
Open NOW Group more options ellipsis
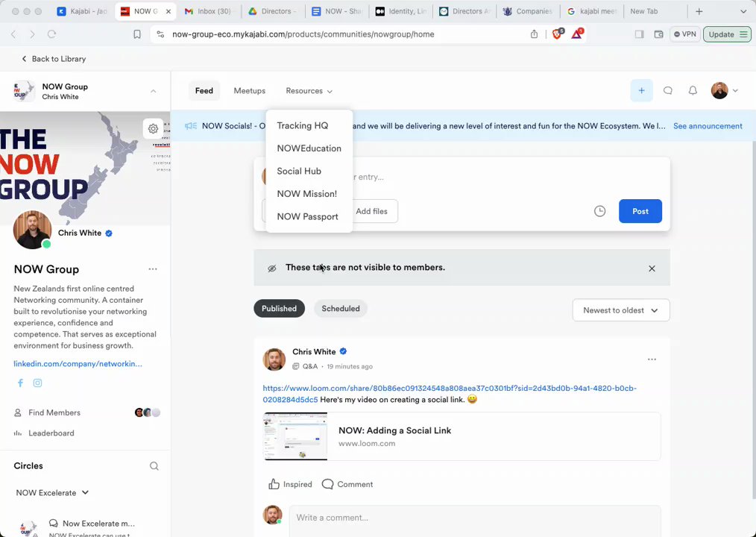(x=153, y=269)
